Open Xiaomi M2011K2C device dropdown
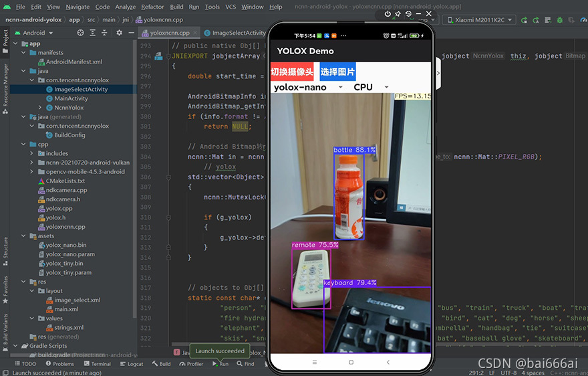The height and width of the screenshot is (376, 588). click(479, 20)
